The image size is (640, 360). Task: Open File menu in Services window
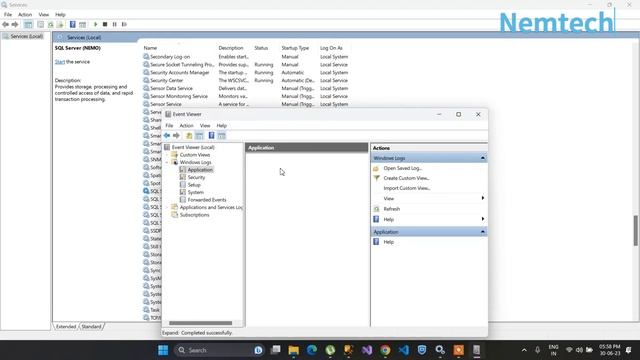point(8,15)
